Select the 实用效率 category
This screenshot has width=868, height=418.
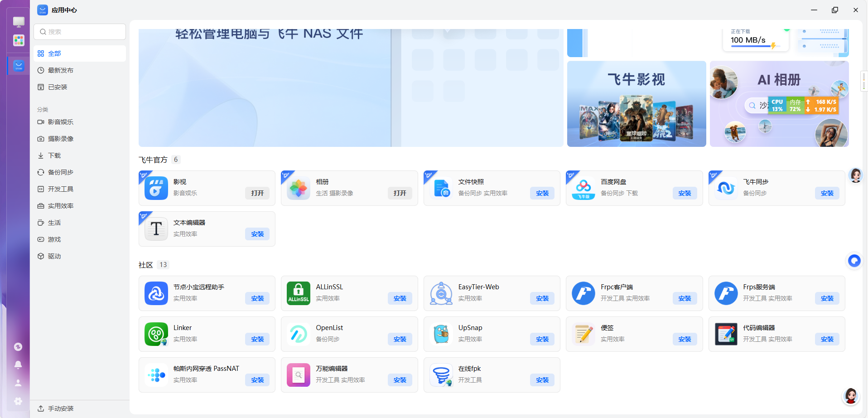(80, 206)
